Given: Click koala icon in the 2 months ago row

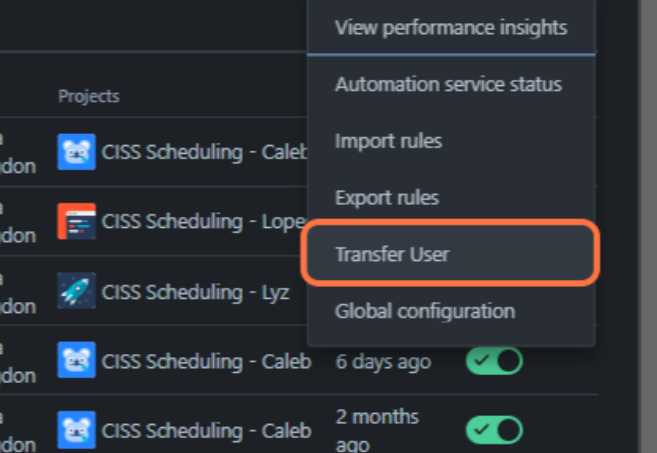Looking at the screenshot, I should [x=77, y=430].
